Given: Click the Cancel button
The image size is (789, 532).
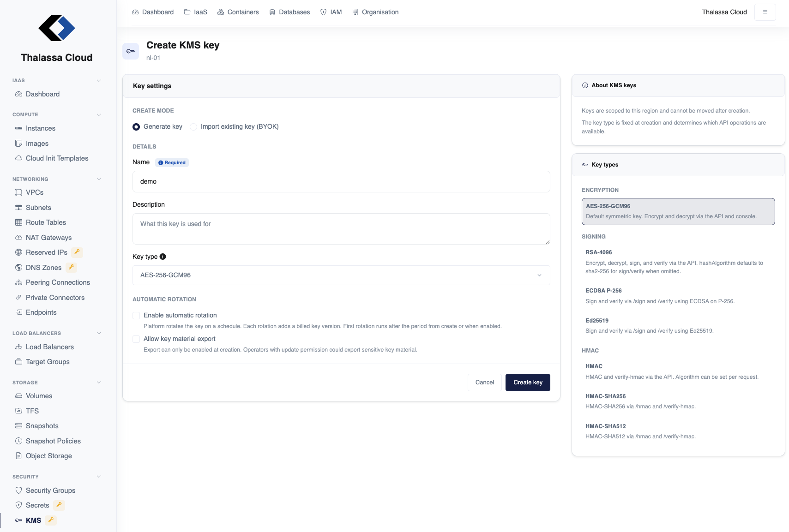Looking at the screenshot, I should pyautogui.click(x=485, y=383).
